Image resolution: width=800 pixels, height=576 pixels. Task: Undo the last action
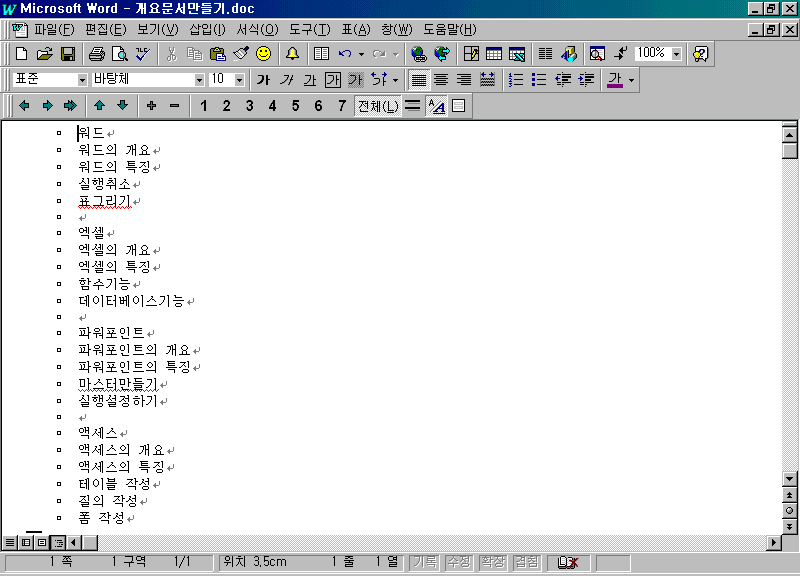(x=345, y=54)
